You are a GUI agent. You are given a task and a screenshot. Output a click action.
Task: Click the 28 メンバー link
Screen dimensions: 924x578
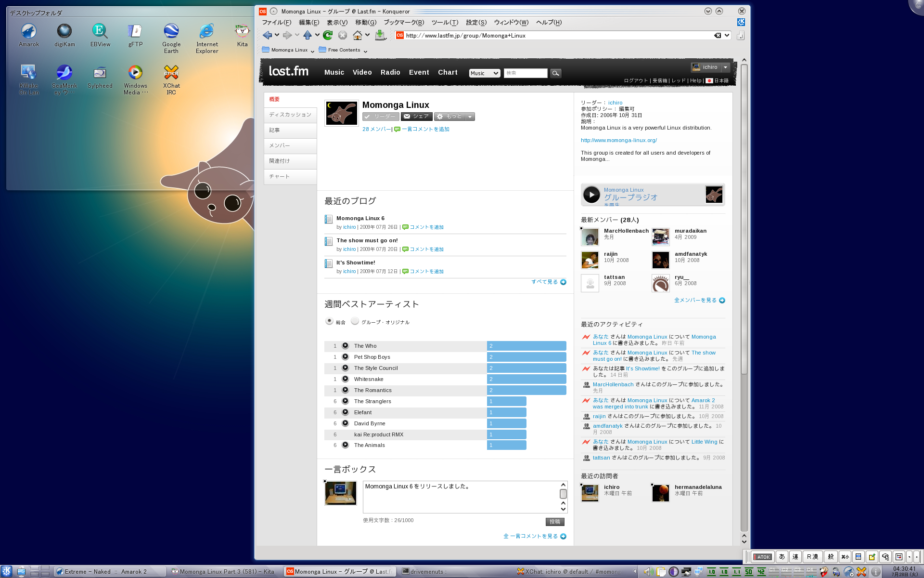click(x=376, y=129)
